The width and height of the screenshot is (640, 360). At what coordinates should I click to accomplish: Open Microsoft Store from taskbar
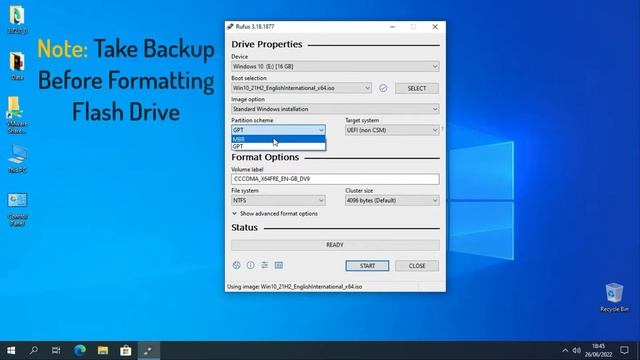[x=125, y=350]
